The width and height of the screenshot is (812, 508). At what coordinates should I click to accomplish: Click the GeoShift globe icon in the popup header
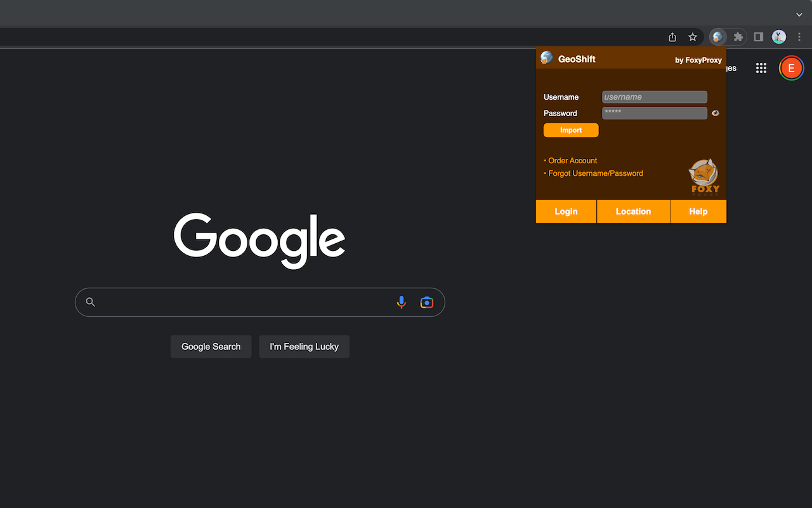(x=546, y=58)
